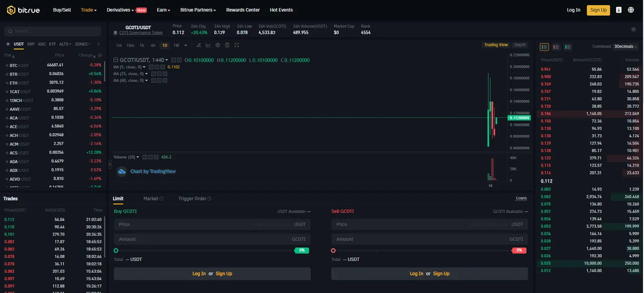Favorite the AAVE/USDT pair star

point(7,109)
